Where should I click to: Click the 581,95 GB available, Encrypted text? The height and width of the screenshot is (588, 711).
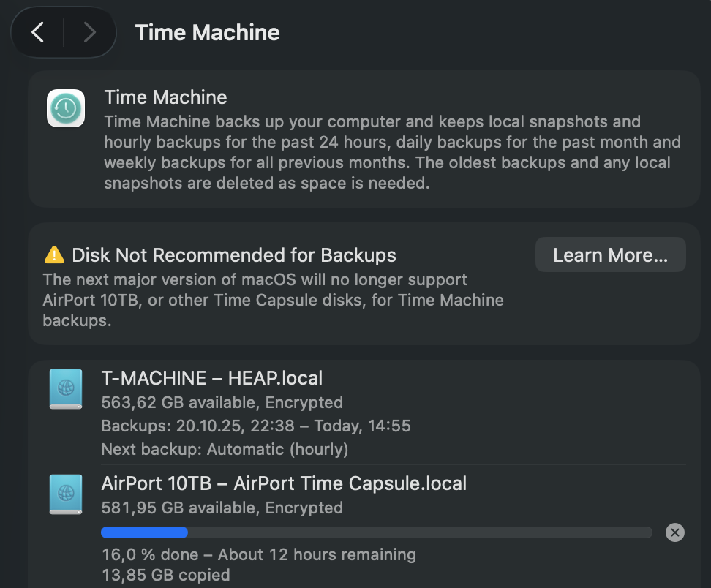point(222,508)
